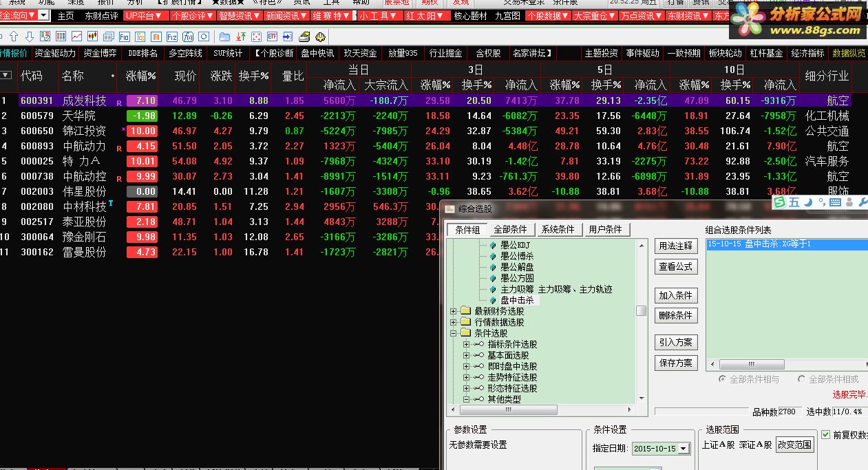This screenshot has height=470, width=868.
Task: Open the candlestick K-line chart icon
Action: click(92, 36)
